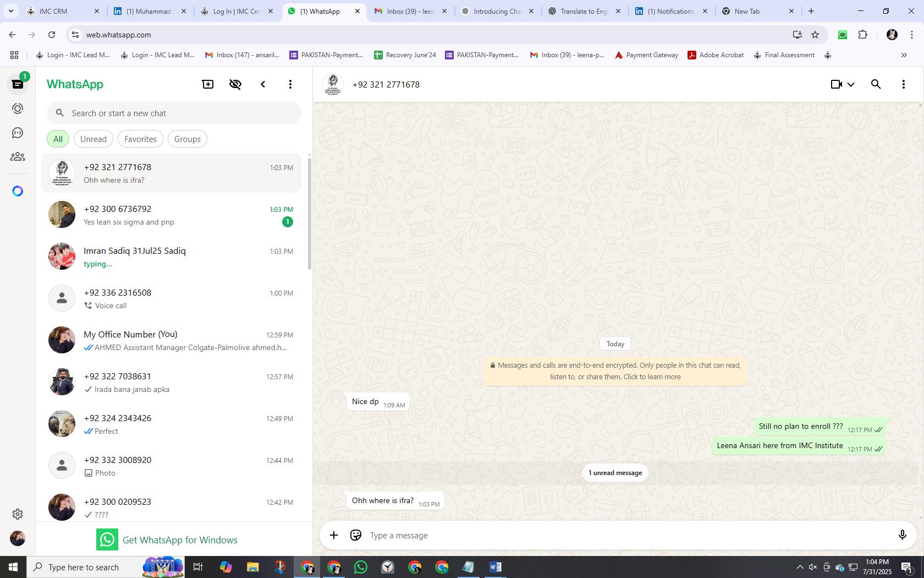Open File Explorer from the taskbar
Viewport: 924px width, 578px height.
pyautogui.click(x=252, y=567)
